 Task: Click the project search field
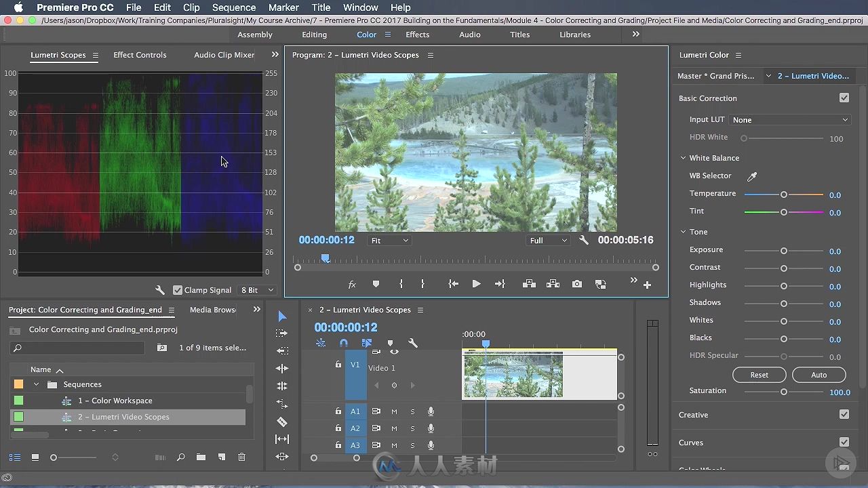click(x=77, y=348)
